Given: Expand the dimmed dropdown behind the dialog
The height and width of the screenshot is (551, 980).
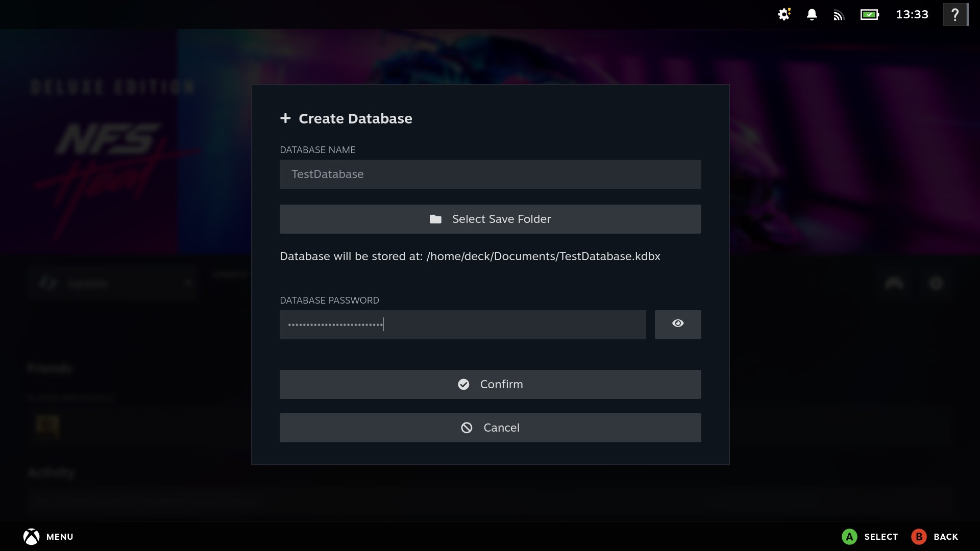Looking at the screenshot, I should click(113, 283).
